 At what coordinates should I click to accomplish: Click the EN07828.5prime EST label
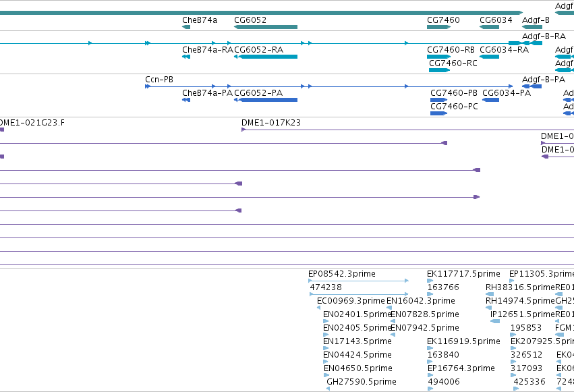pos(425,314)
